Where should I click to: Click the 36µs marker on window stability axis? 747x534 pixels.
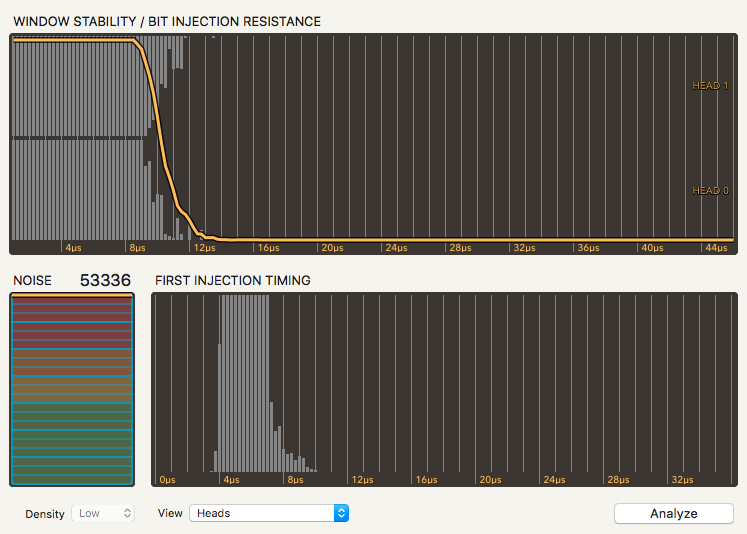[x=588, y=247]
